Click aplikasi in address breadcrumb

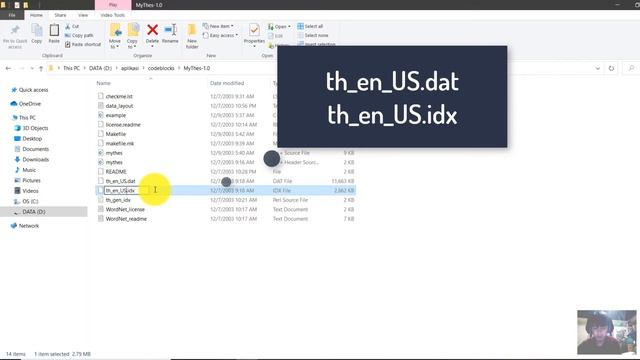coord(130,68)
